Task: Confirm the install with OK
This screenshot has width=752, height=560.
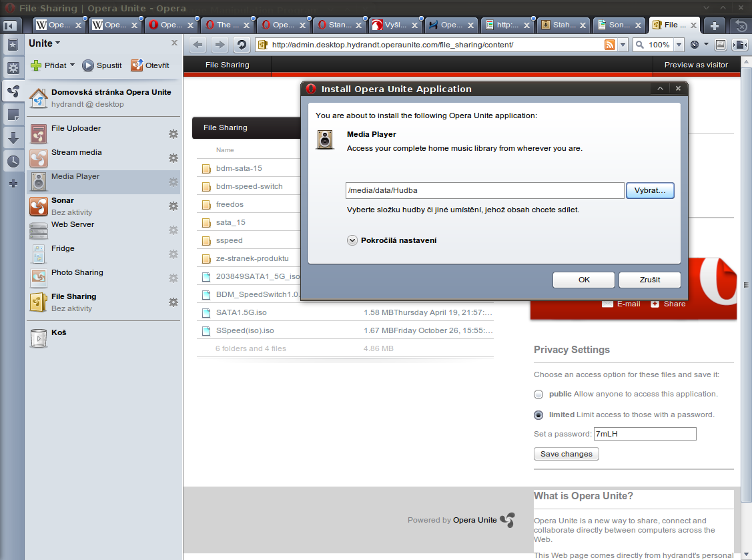Action: [584, 280]
